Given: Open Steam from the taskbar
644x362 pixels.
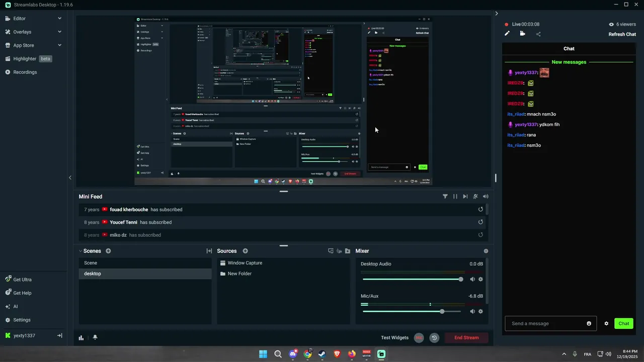Looking at the screenshot, I should pos(322,354).
